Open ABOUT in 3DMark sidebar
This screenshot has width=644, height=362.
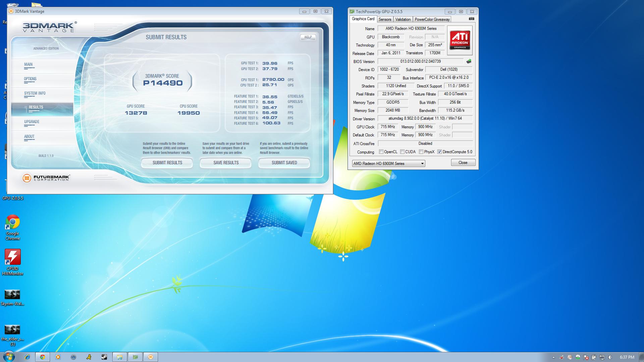42,138
